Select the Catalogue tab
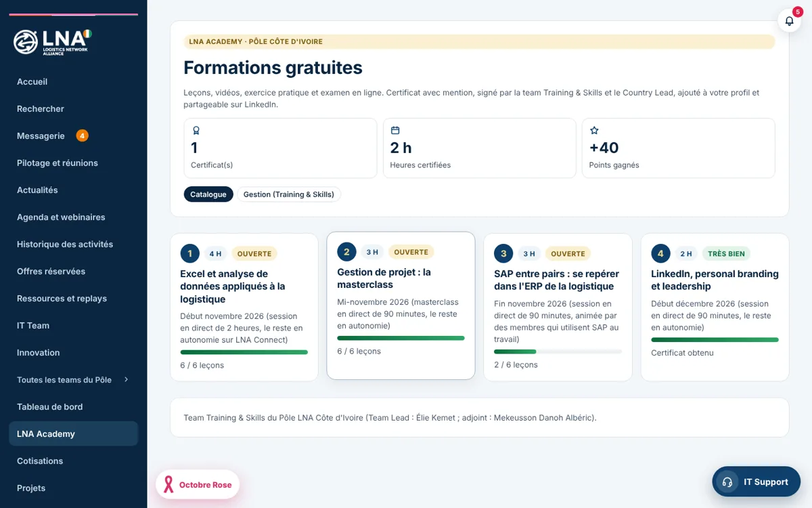This screenshot has height=508, width=812. 208,194
